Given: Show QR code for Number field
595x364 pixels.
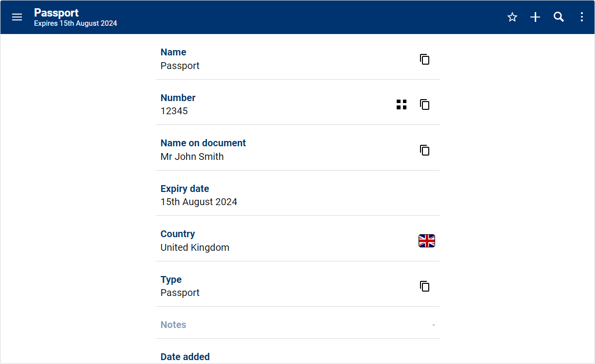Looking at the screenshot, I should click(402, 104).
